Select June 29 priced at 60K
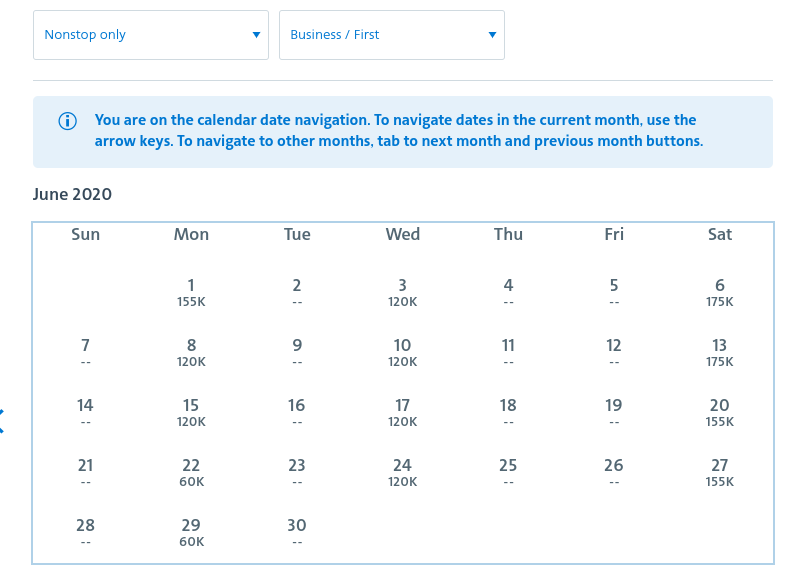 pyautogui.click(x=191, y=532)
